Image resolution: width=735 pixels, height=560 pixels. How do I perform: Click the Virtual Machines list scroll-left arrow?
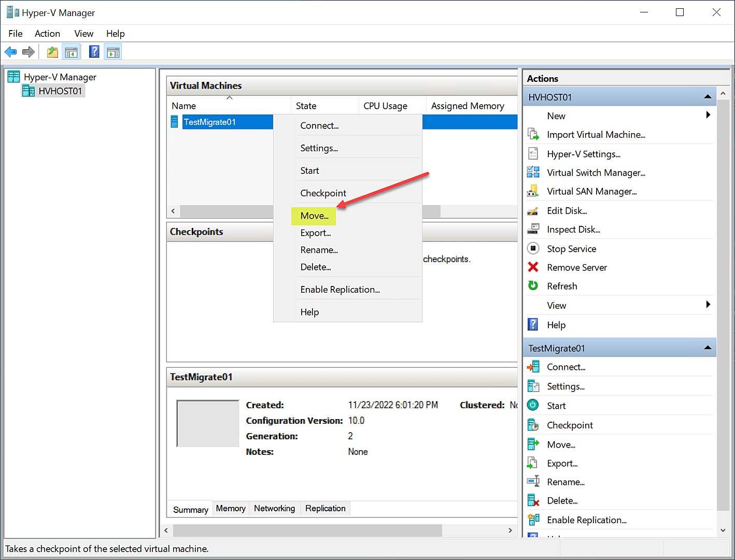tap(173, 211)
